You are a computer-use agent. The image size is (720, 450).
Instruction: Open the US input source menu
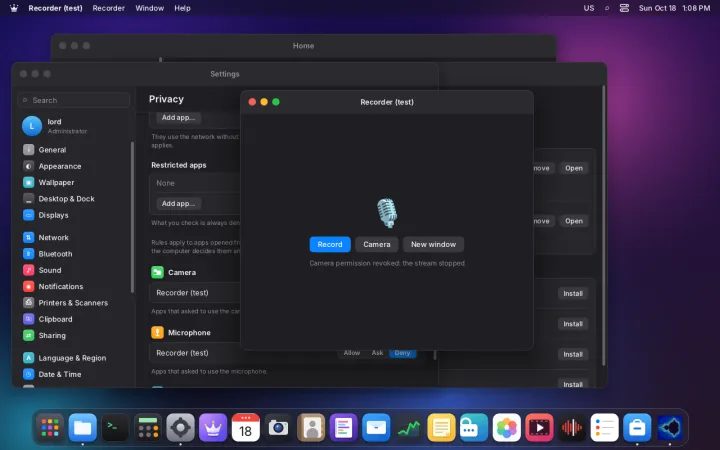click(589, 8)
